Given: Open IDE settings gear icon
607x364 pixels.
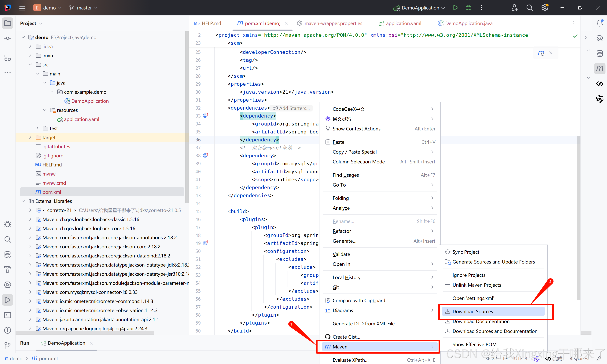Looking at the screenshot, I should click(544, 8).
